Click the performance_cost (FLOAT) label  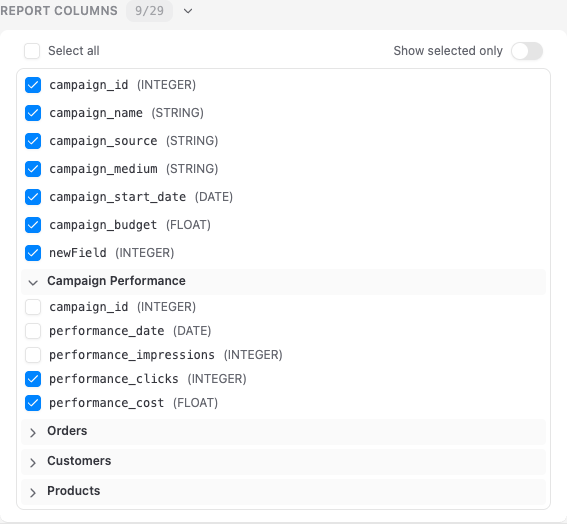coord(134,403)
